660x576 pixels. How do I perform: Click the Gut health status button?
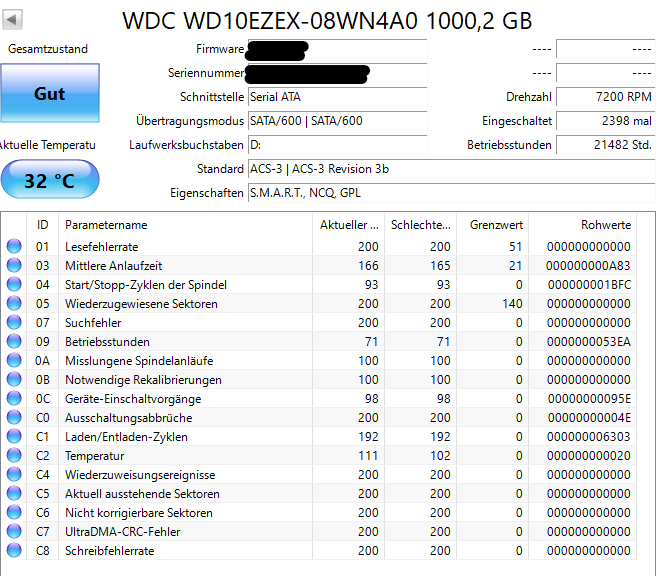tap(50, 93)
